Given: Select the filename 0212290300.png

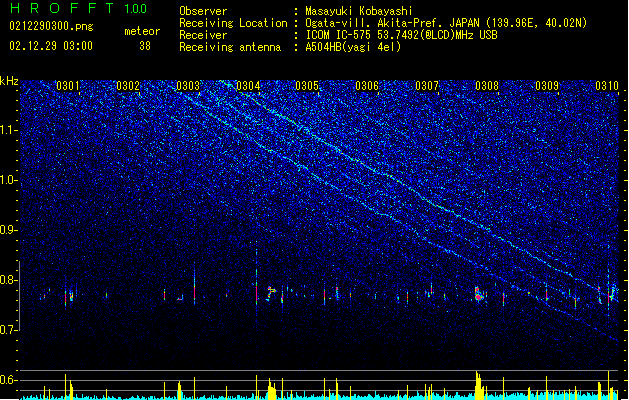Looking at the screenshot, I should point(51,27).
